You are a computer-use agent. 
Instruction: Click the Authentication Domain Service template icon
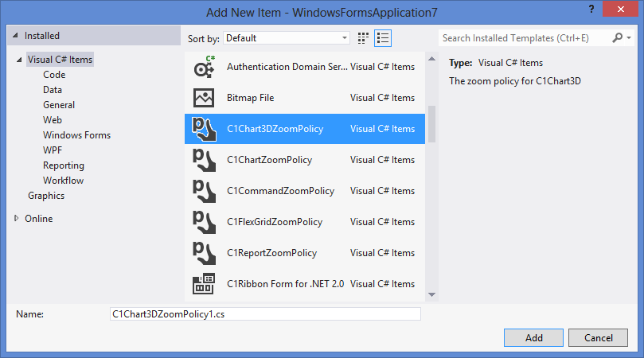205,67
